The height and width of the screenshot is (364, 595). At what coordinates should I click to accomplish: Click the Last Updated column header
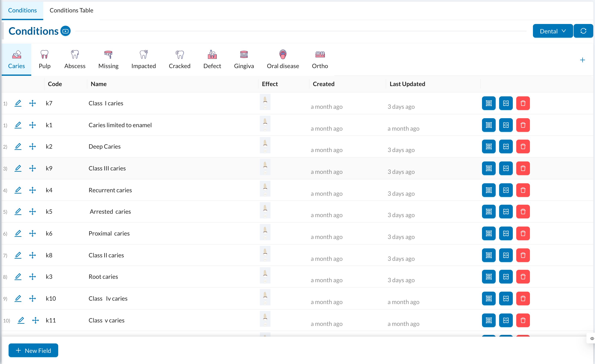[x=407, y=84]
